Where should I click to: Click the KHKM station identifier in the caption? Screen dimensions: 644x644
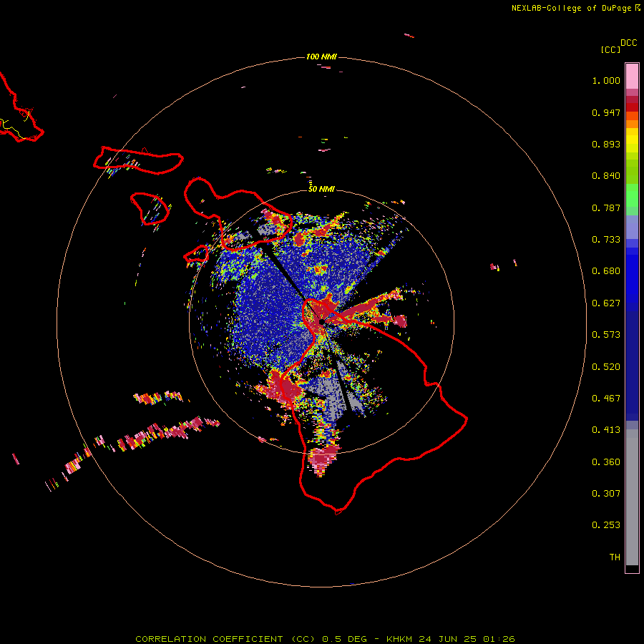click(x=399, y=639)
